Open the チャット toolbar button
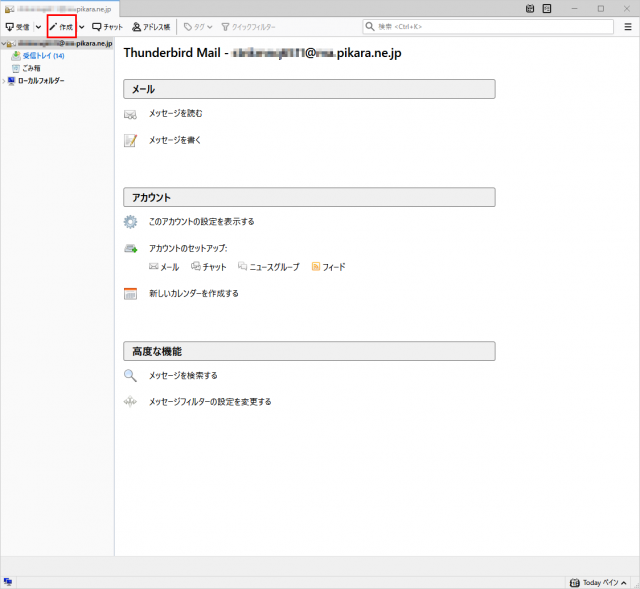The width and height of the screenshot is (640, 589). point(107,26)
